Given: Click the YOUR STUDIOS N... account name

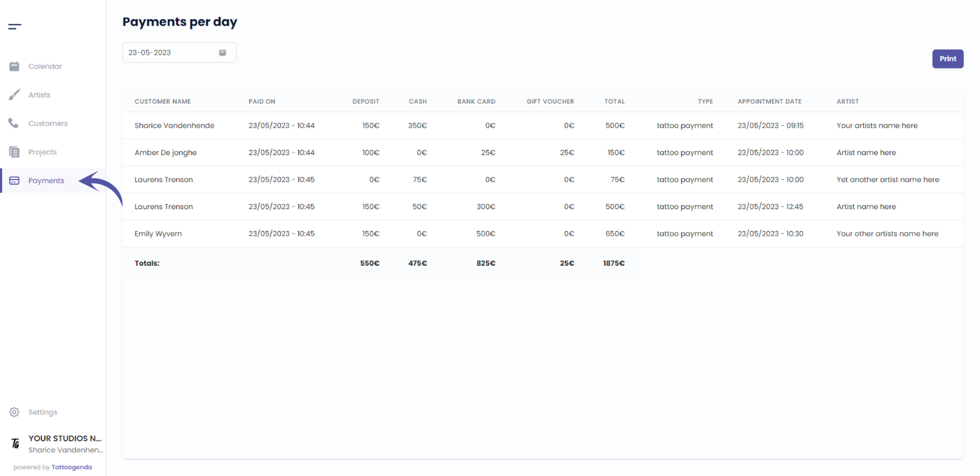Looking at the screenshot, I should (65, 438).
